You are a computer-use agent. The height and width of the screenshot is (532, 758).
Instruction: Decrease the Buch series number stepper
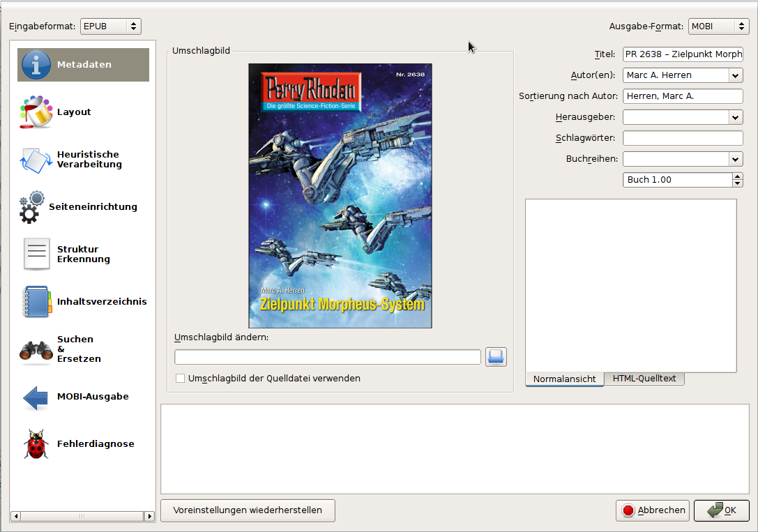point(737,183)
